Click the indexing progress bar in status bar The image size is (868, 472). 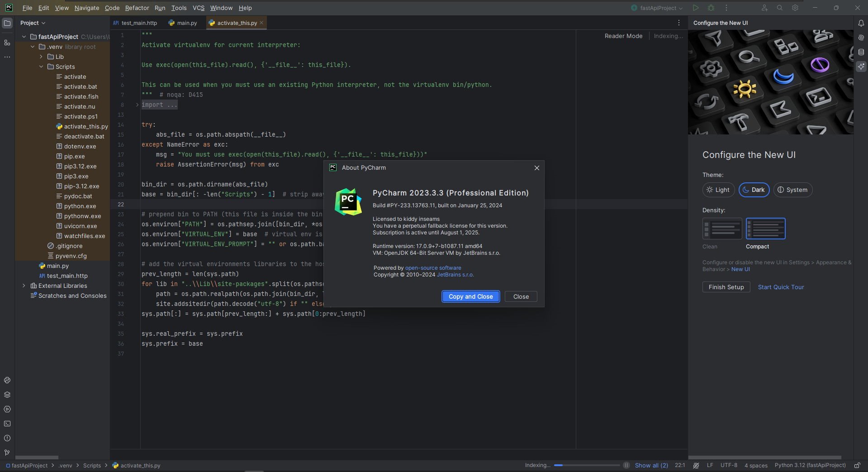pos(586,465)
